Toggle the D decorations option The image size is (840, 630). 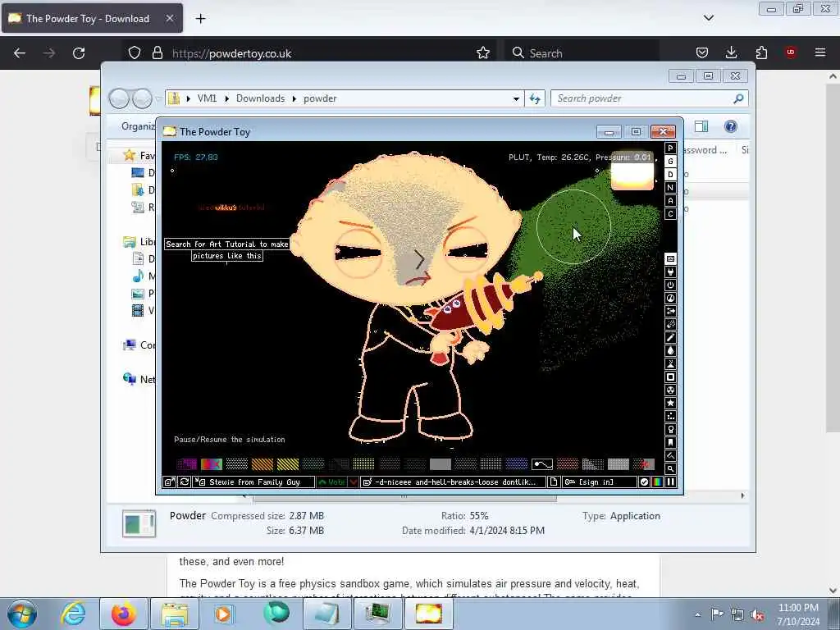tap(670, 175)
